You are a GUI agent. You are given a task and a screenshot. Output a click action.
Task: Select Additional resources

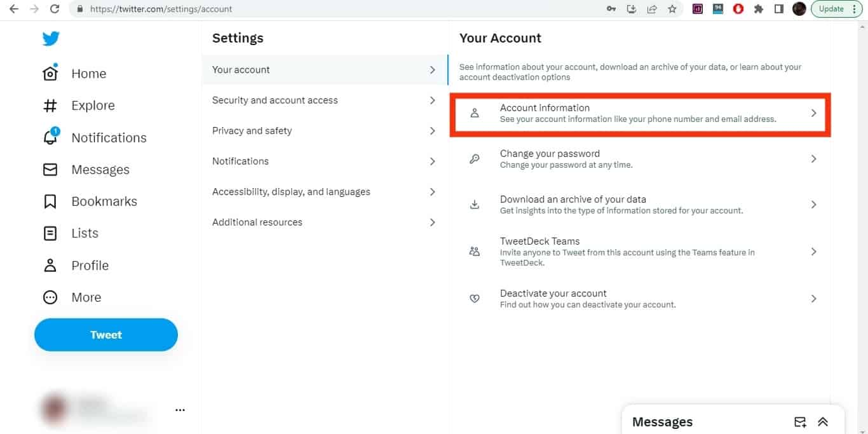click(325, 222)
